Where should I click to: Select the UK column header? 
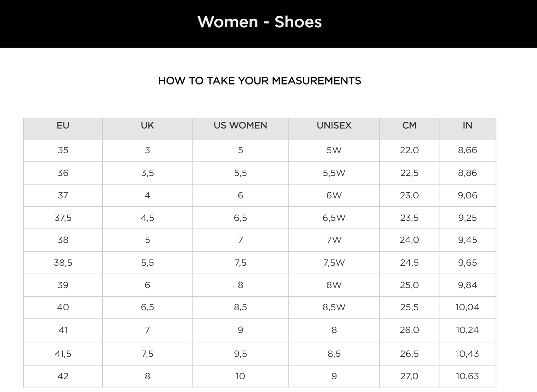(147, 126)
